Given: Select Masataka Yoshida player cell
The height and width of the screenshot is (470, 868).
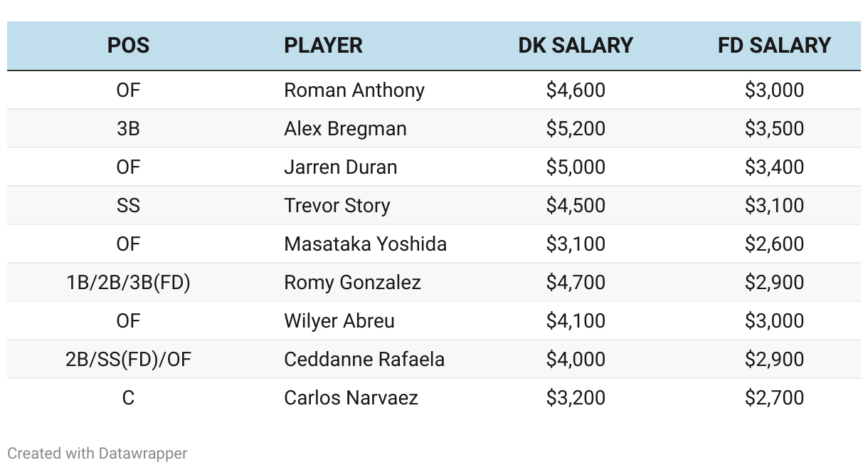Looking at the screenshot, I should click(x=366, y=244).
